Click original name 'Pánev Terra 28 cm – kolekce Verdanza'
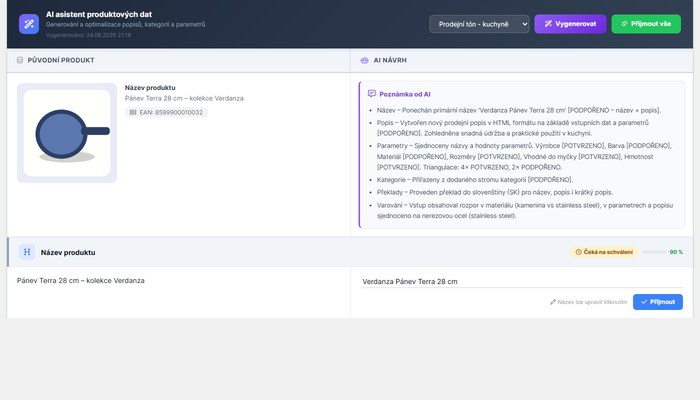This screenshot has height=400, width=700. click(81, 281)
